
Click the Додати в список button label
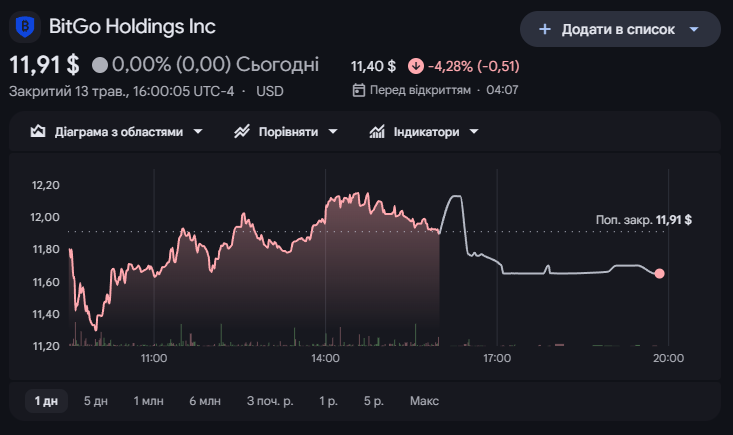pos(618,29)
